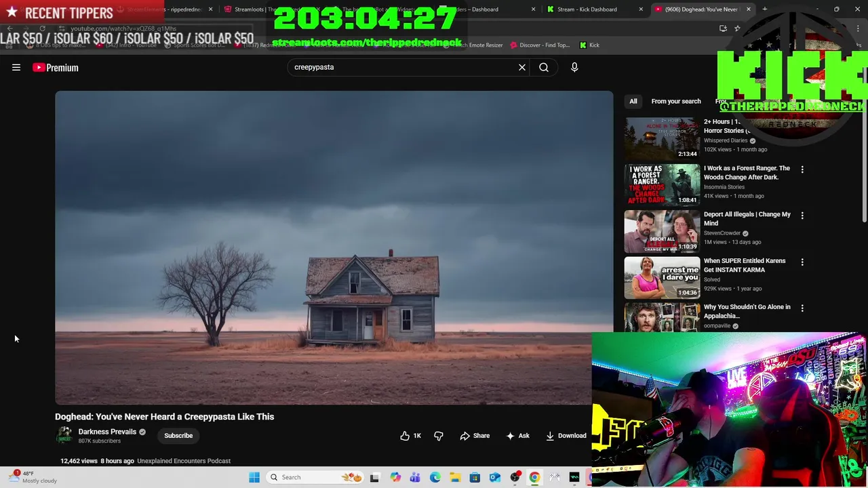Select the From your search chip
The width and height of the screenshot is (868, 488).
click(x=676, y=101)
